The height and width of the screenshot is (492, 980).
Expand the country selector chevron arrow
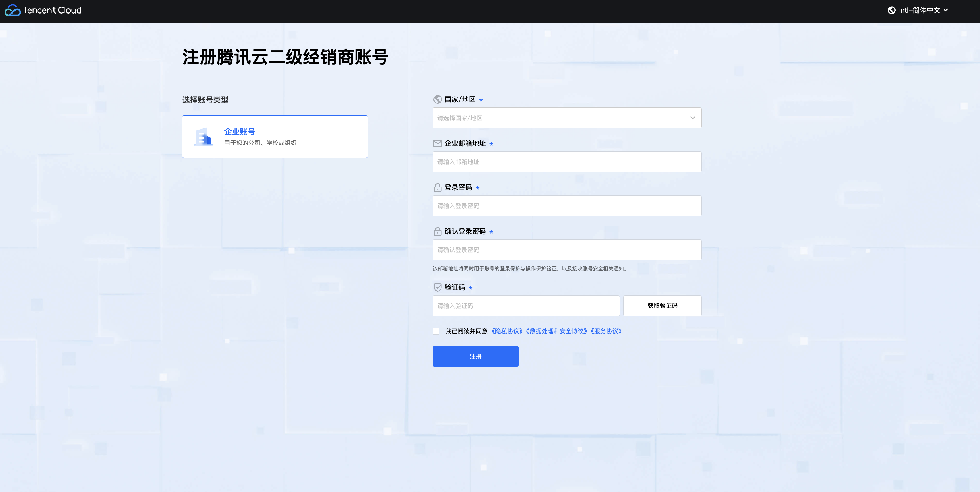pyautogui.click(x=692, y=118)
